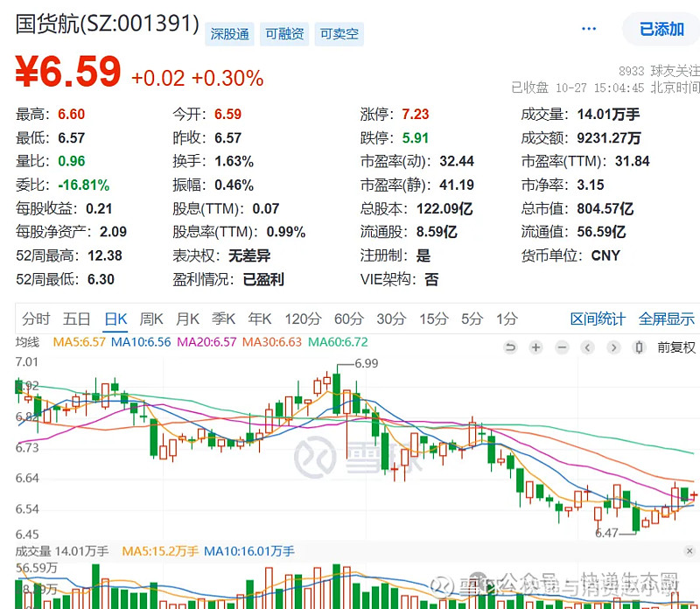Pan the chart left using the left chevron icon
Screen dimensions: 700x609
pos(586,347)
